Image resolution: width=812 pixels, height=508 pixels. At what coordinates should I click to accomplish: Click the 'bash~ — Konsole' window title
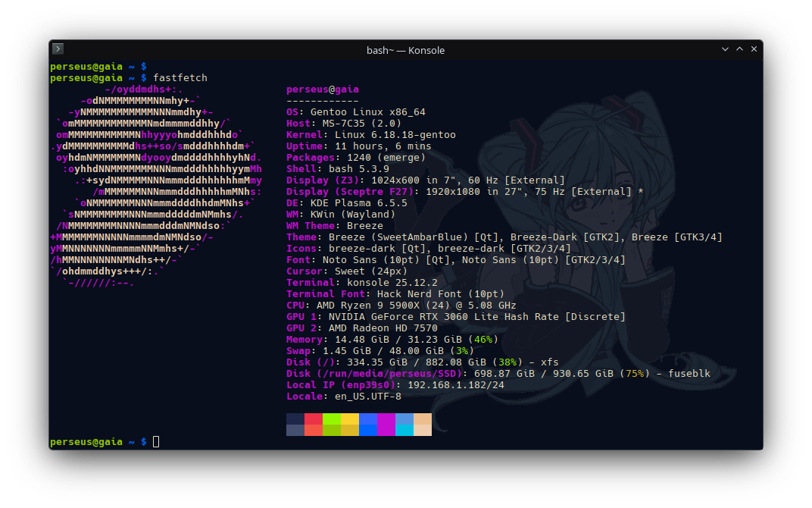pyautogui.click(x=405, y=50)
